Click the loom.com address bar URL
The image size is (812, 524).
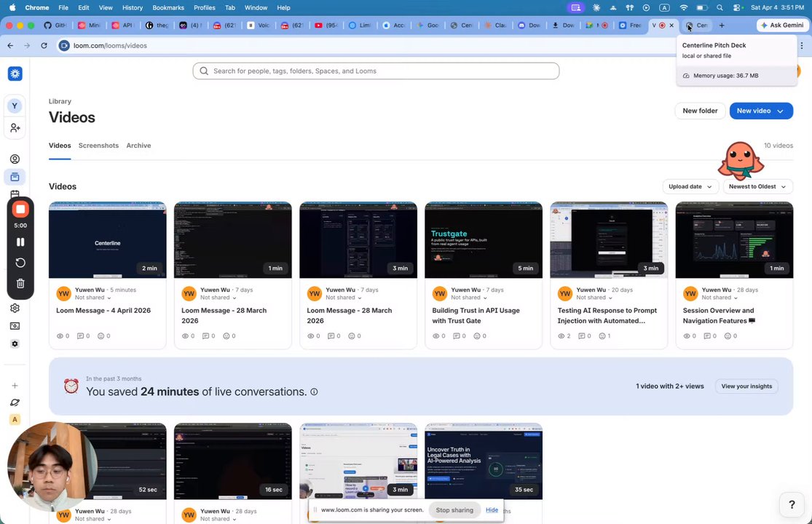(110, 46)
